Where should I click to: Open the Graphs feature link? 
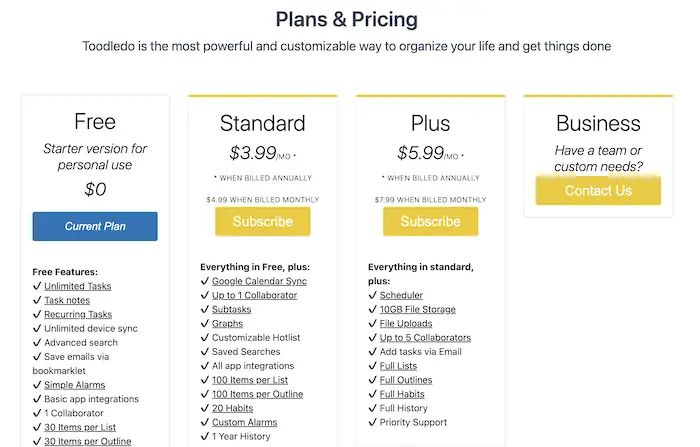tap(227, 324)
